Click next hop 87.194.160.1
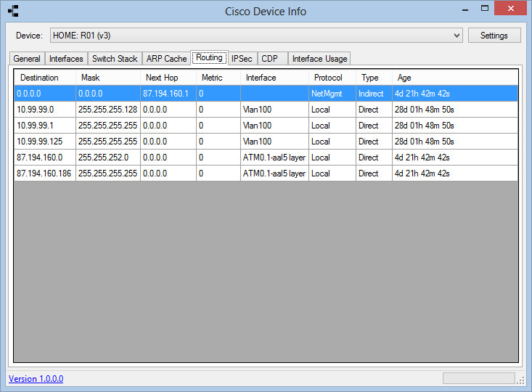Viewport: 532px width, 392px height. click(x=168, y=94)
